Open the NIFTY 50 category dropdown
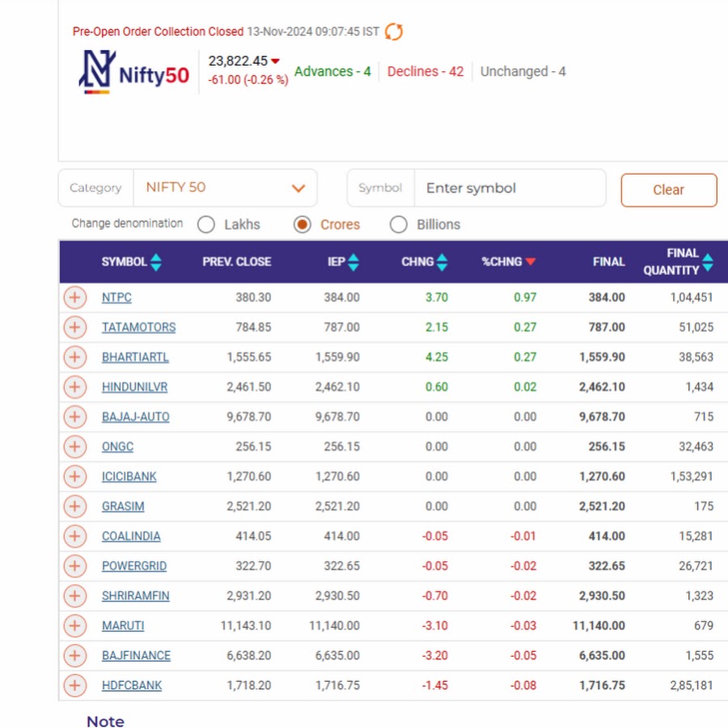The width and height of the screenshot is (728, 728). (x=225, y=188)
